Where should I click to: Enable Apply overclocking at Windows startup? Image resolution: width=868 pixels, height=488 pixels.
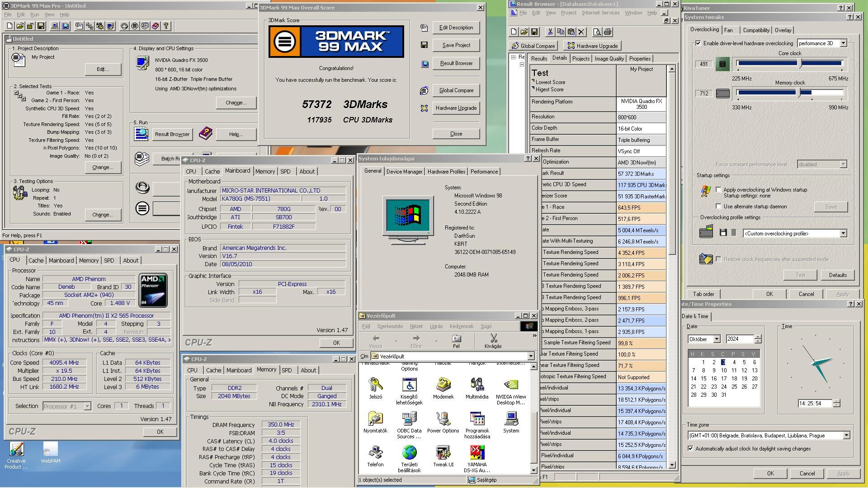coord(718,190)
